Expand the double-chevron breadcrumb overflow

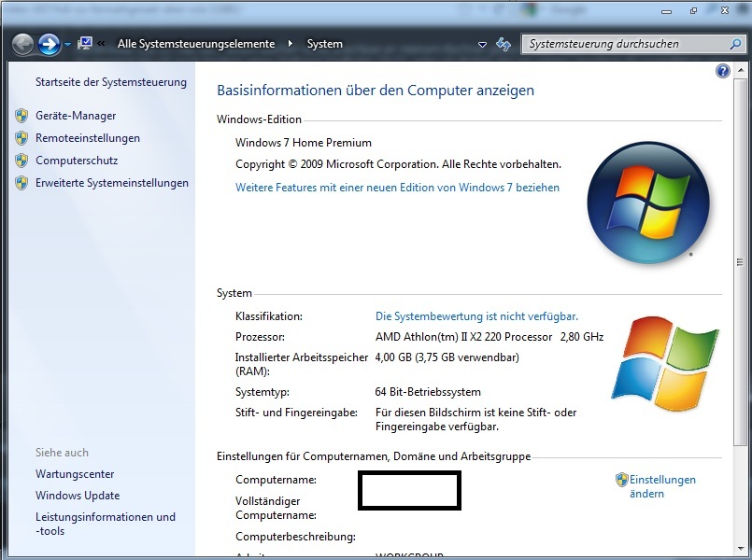[101, 44]
